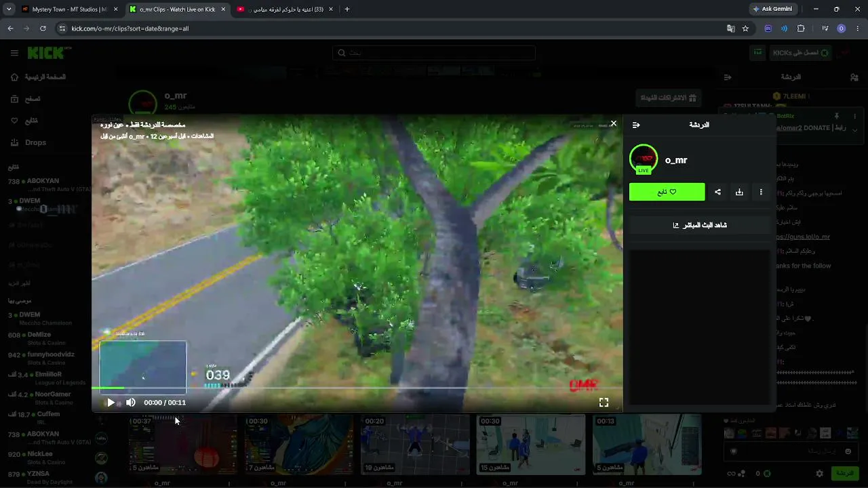
Task: Go to Kick homepage via logo
Action: coord(49,53)
